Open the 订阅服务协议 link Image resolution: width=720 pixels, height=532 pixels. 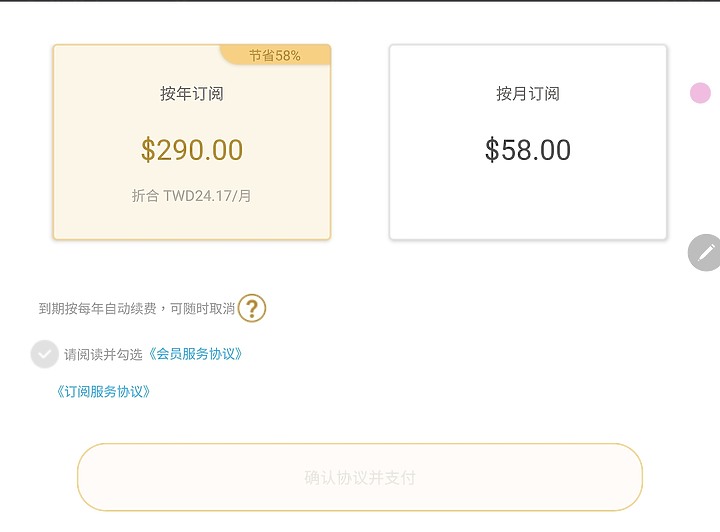[x=103, y=392]
